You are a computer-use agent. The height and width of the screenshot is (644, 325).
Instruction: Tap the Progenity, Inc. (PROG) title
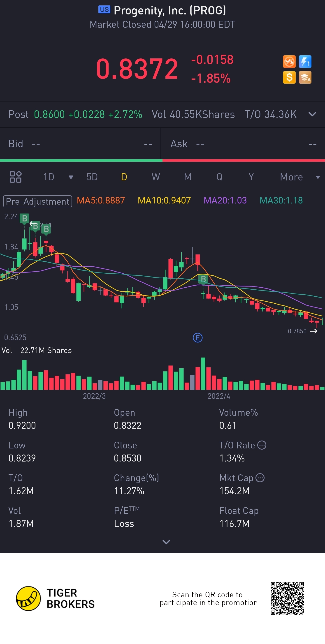coord(170,11)
